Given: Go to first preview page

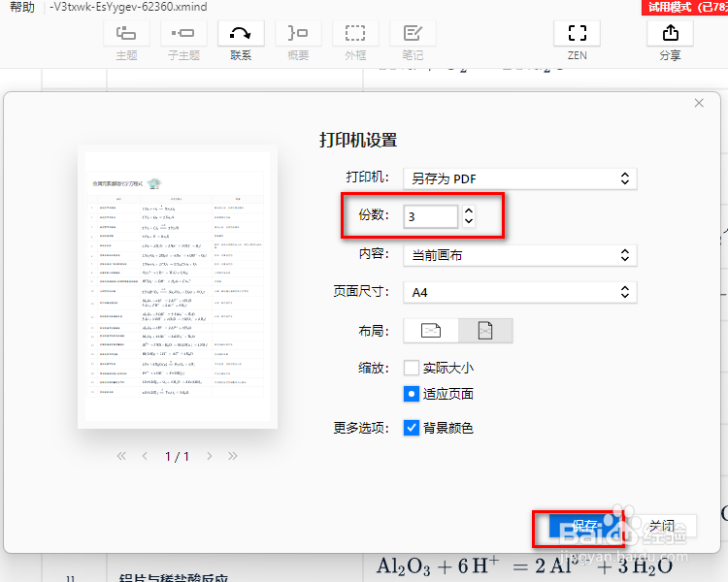Looking at the screenshot, I should 121,456.
